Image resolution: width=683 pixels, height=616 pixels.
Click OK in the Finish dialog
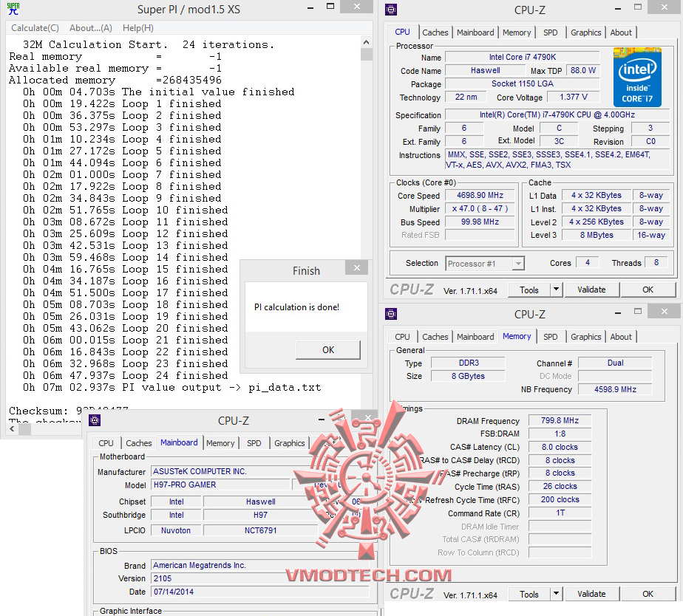pos(328,350)
